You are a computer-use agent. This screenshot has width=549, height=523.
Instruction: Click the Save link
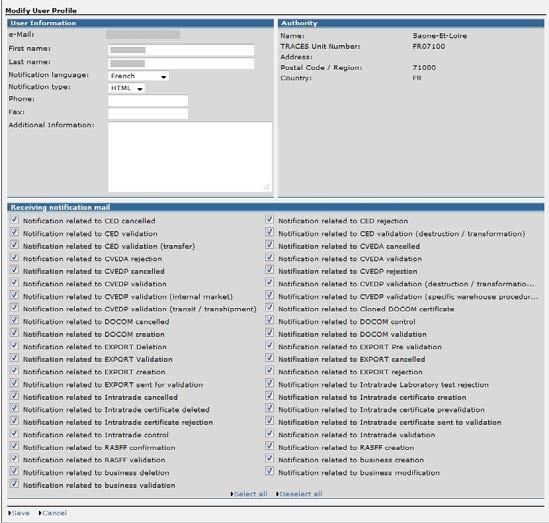click(19, 513)
